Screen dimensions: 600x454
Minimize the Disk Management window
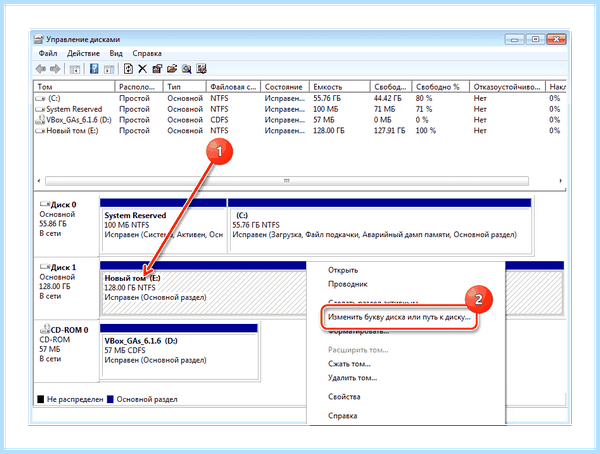coord(515,39)
